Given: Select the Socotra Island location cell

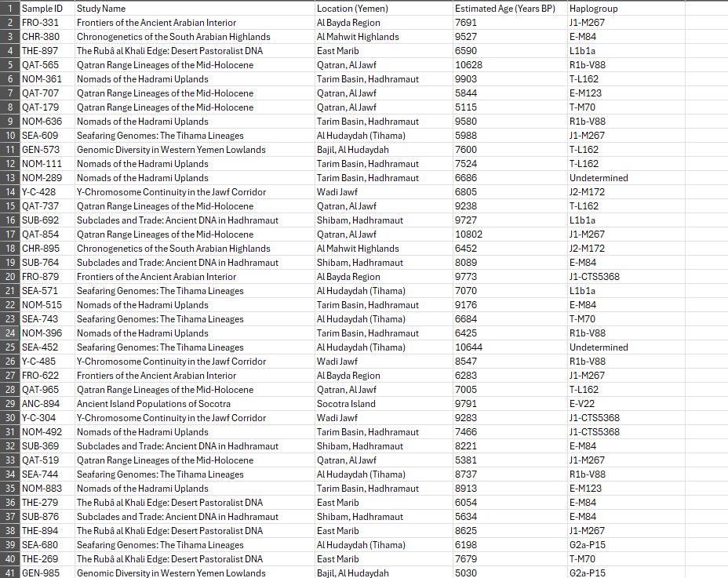Looking at the screenshot, I should tap(384, 404).
